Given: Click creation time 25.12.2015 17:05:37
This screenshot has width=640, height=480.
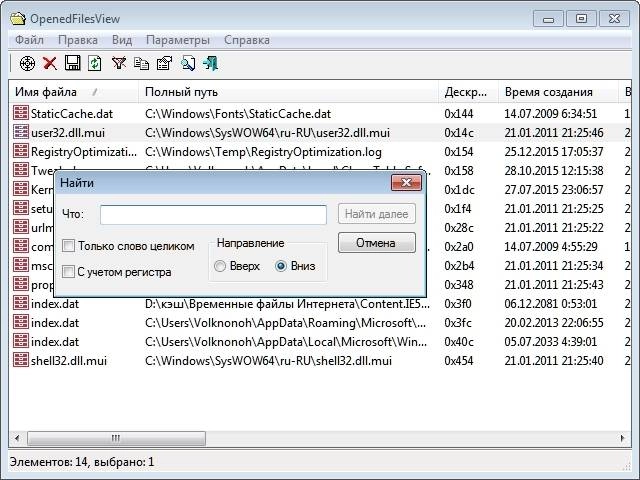Looking at the screenshot, I should (554, 152).
